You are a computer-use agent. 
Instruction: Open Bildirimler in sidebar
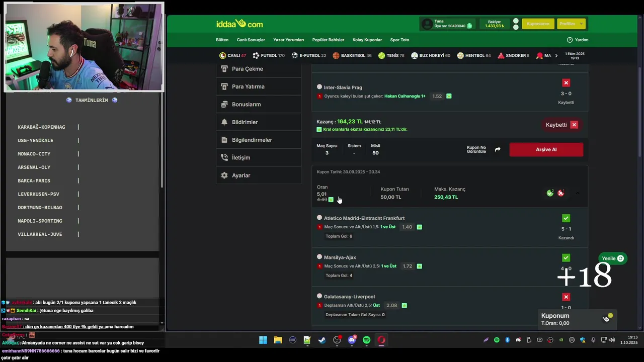tap(259, 122)
